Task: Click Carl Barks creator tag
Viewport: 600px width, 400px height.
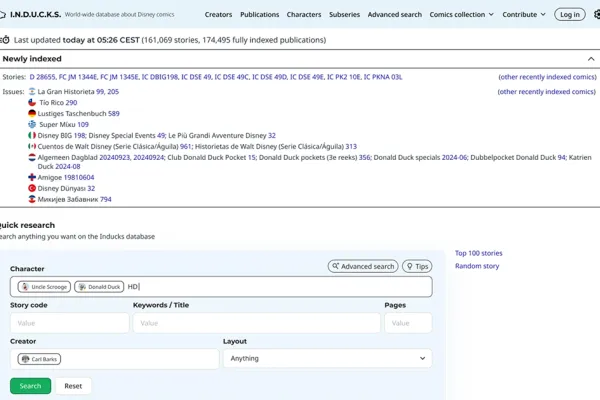Action: click(39, 359)
